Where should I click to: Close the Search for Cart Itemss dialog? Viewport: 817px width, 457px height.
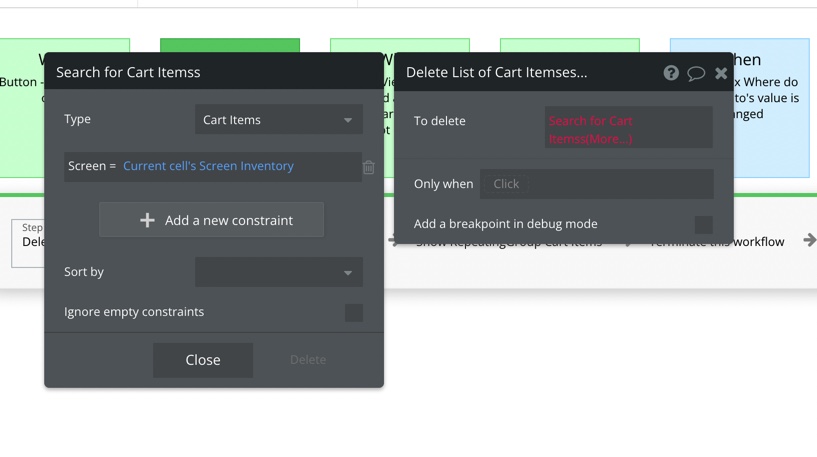[x=203, y=360]
